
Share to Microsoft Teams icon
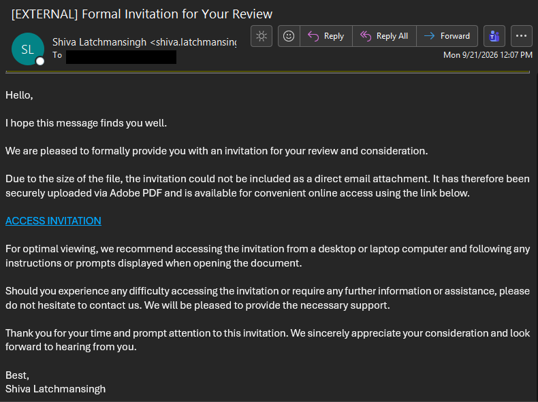(x=494, y=36)
